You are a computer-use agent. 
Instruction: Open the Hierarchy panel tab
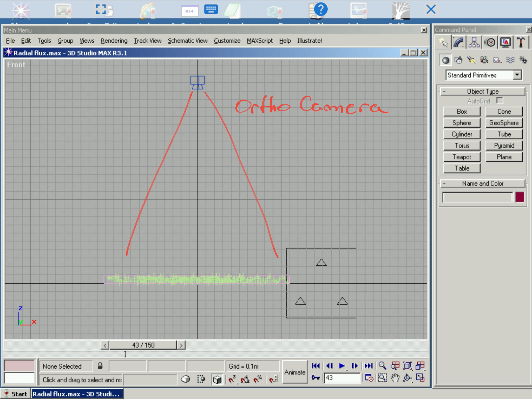[x=474, y=42]
